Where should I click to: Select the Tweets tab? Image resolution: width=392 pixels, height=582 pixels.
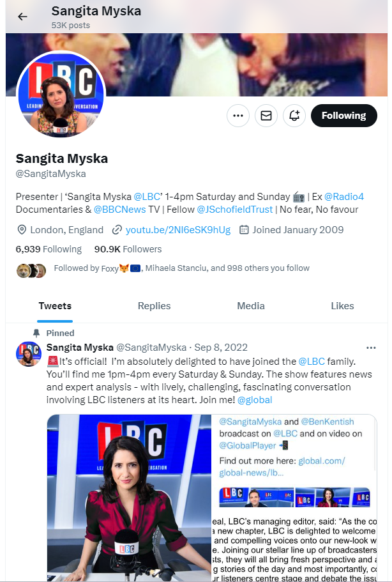point(55,306)
